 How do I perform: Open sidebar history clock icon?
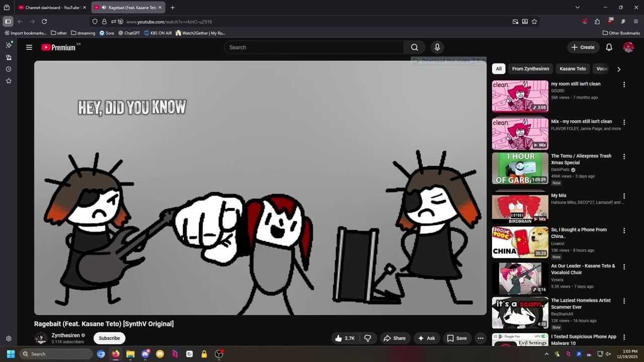pos(9,69)
